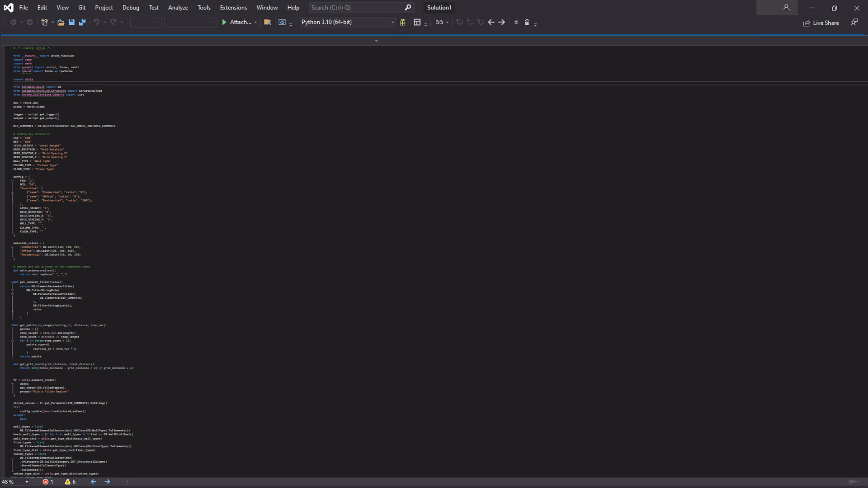Open the Git menu

pos(82,8)
